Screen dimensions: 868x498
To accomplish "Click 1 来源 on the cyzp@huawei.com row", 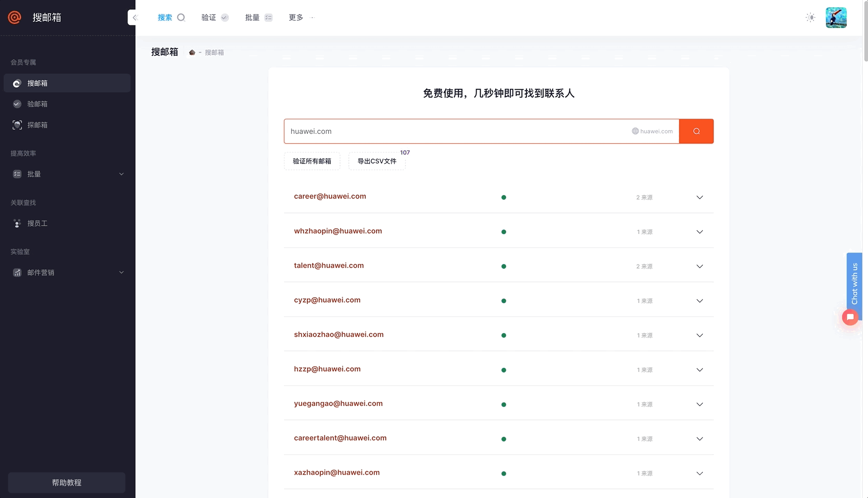I will [645, 301].
